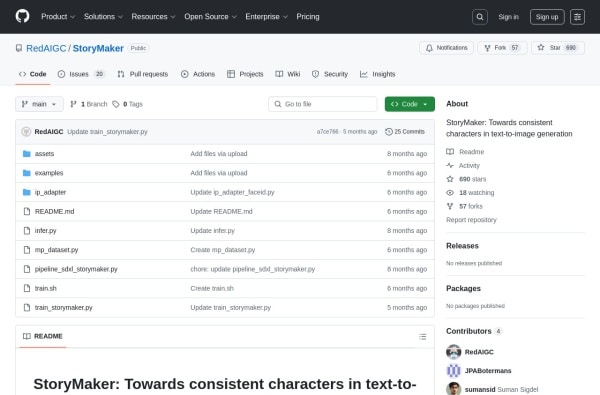
Task: Click the sumansid contributor avatar
Action: (453, 389)
